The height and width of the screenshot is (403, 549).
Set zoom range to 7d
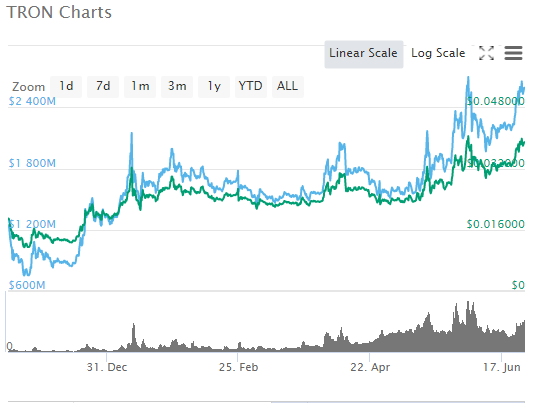tap(103, 86)
